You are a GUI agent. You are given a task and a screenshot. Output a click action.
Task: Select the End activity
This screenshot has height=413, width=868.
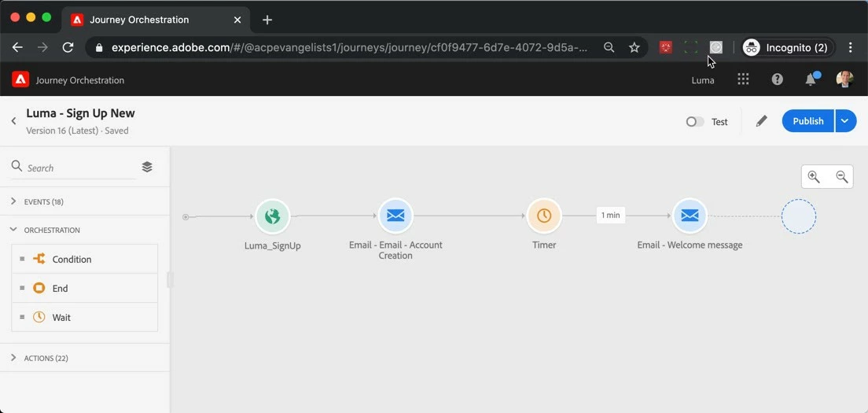85,289
